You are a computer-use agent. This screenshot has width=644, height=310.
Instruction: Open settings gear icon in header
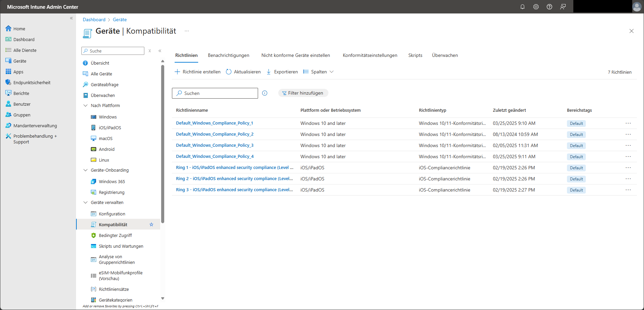[536, 7]
